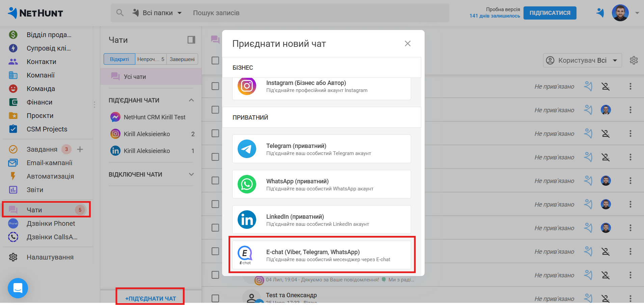Click +ПІД'ЄДНАТИ ЧАТ button

click(x=151, y=299)
